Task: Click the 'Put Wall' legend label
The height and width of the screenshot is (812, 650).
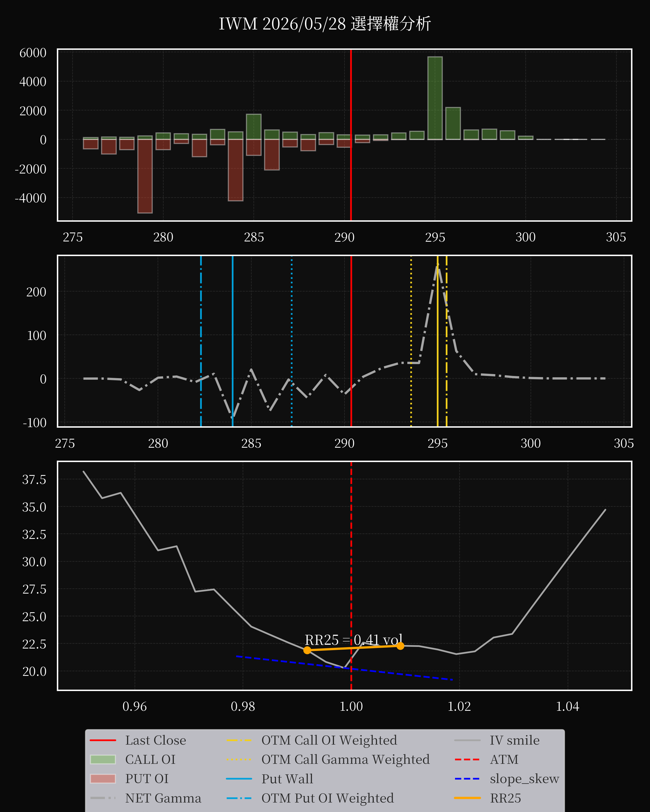Action: [x=287, y=778]
